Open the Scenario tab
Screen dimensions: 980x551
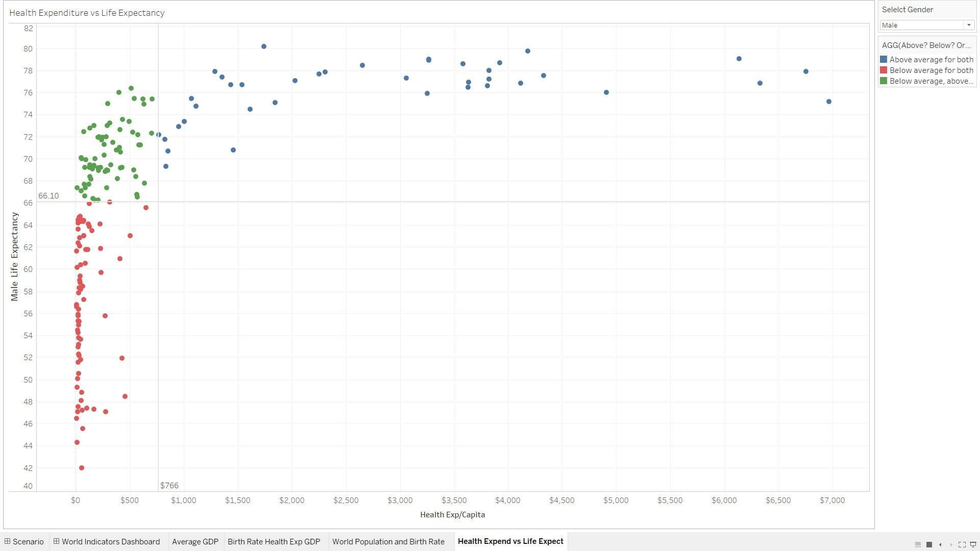[28, 541]
